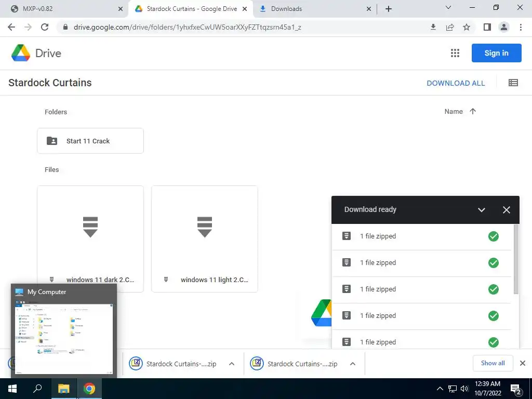Click Show all downloads
532x399 pixels.
coord(493,363)
